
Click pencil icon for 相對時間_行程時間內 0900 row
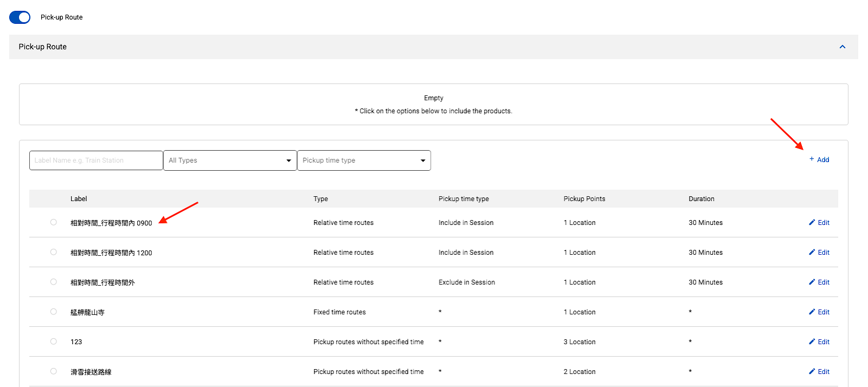point(812,222)
